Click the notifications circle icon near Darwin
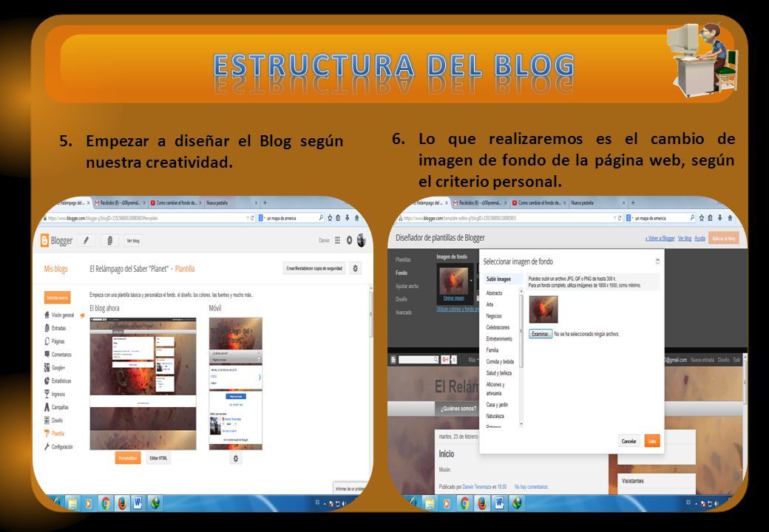 point(349,240)
